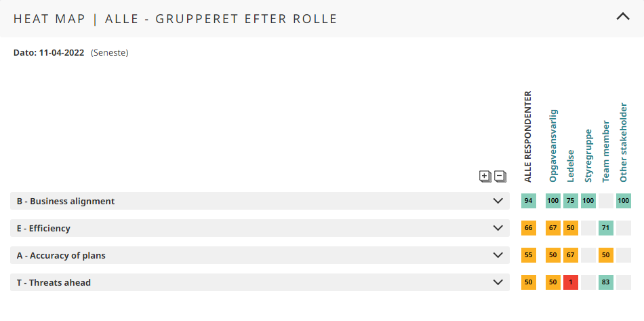The height and width of the screenshot is (321, 644).
Task: Expand the B - Business alignment row
Action: (498, 201)
